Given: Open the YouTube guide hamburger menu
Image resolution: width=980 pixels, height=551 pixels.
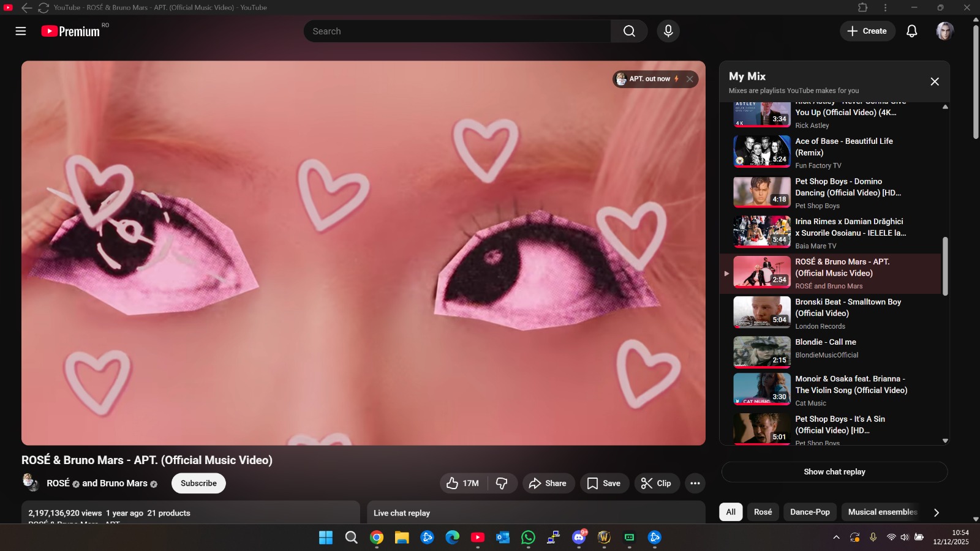Looking at the screenshot, I should coord(21,31).
